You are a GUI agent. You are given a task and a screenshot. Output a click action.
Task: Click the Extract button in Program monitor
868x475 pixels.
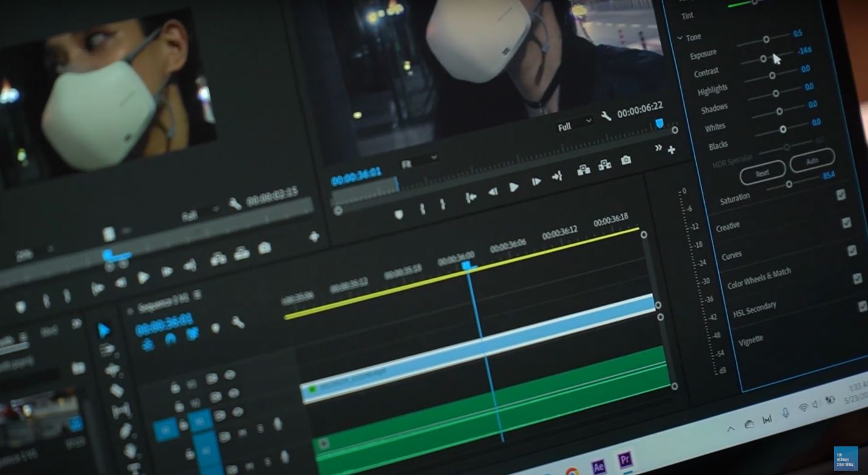605,164
